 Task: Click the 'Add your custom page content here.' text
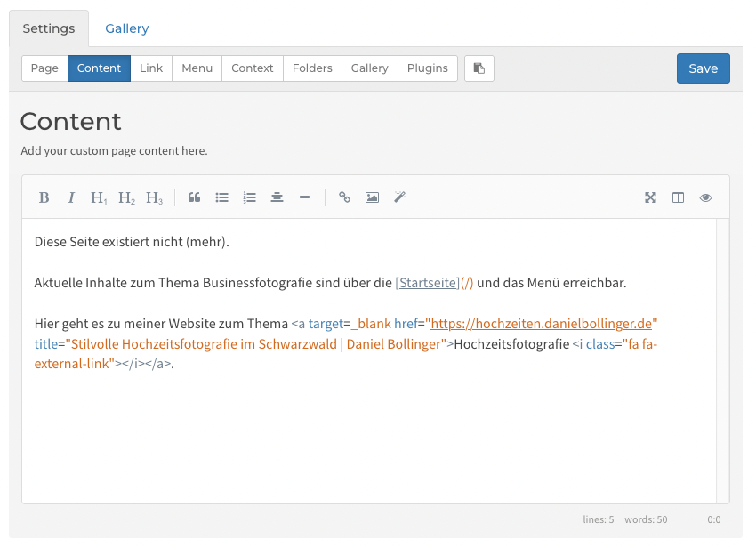pyautogui.click(x=114, y=151)
